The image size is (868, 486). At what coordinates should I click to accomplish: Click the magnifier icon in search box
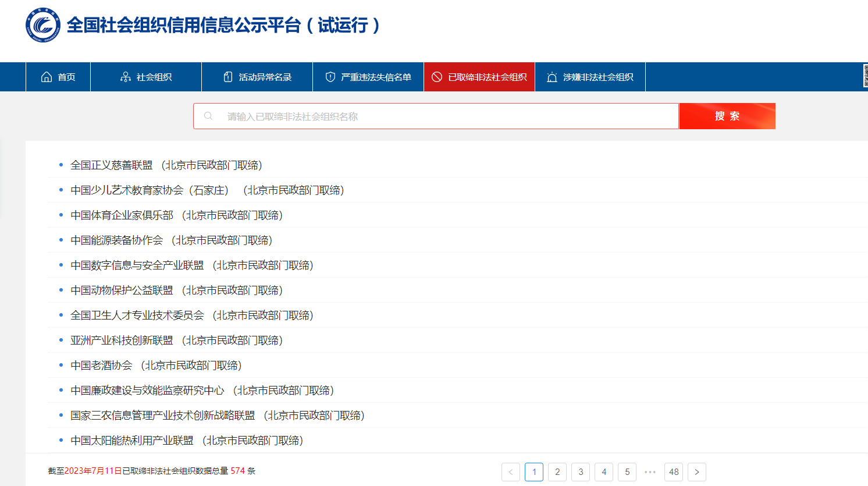click(x=208, y=116)
